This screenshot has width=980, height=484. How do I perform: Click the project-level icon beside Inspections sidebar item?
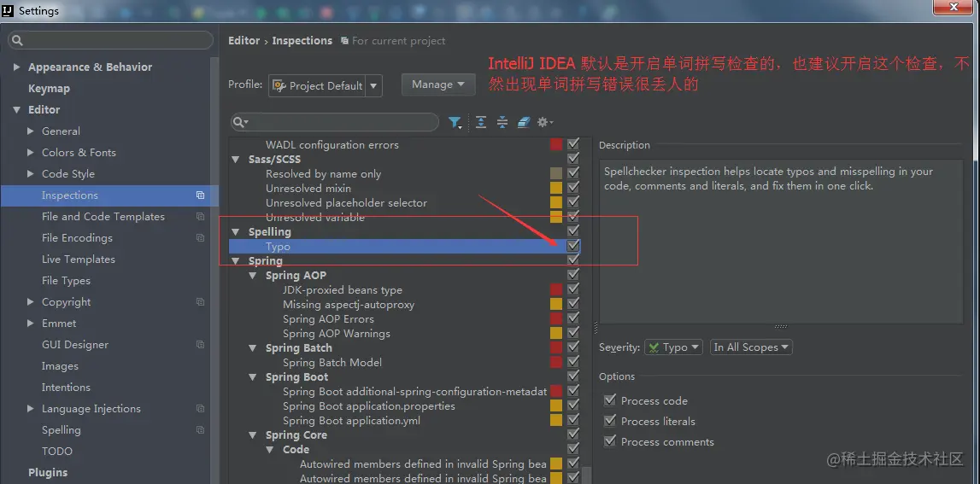200,195
